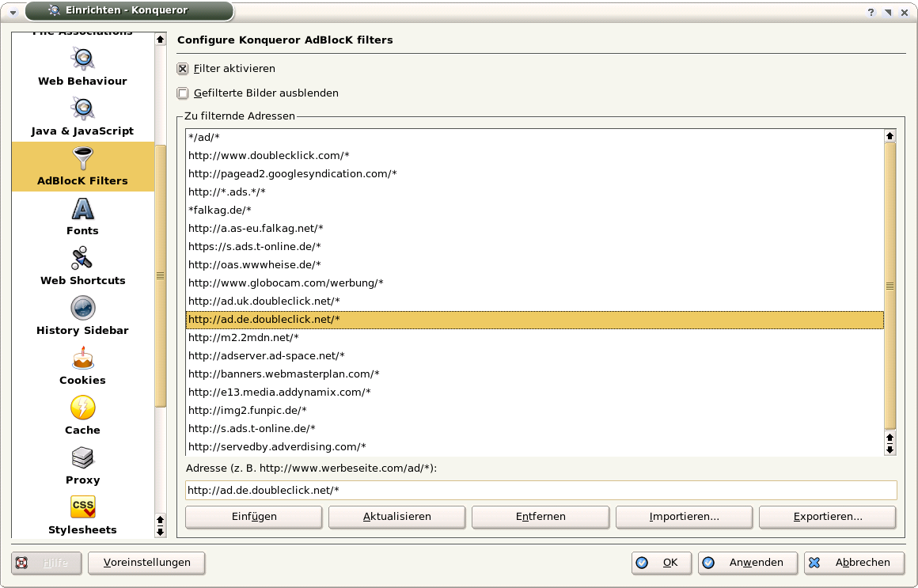Select the *falkag.de/* filter entry
918x588 pixels.
pos(534,211)
